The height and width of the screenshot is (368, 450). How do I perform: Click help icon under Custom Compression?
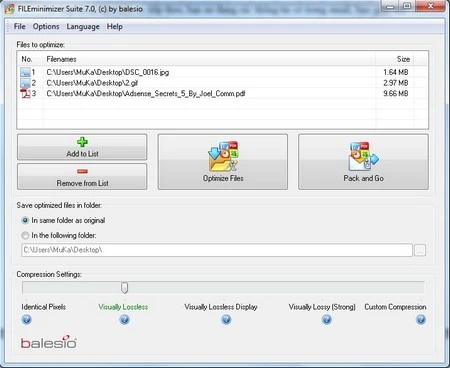[x=421, y=320]
